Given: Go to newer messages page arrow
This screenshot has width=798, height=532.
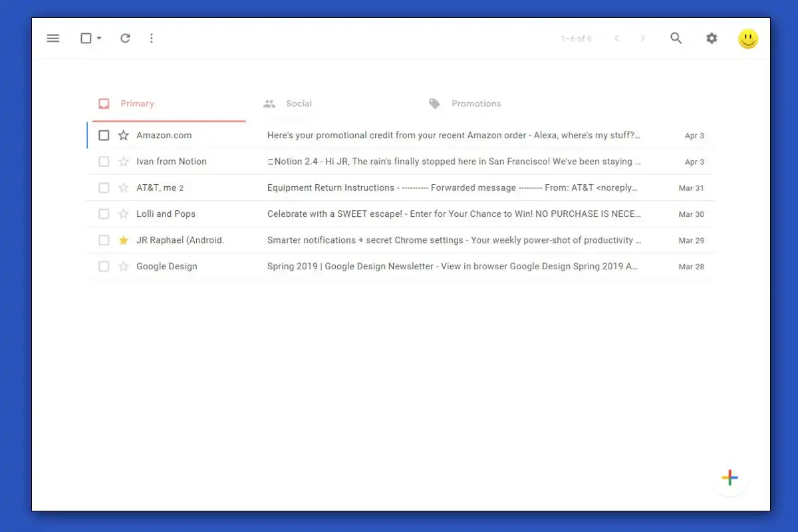Looking at the screenshot, I should [616, 39].
